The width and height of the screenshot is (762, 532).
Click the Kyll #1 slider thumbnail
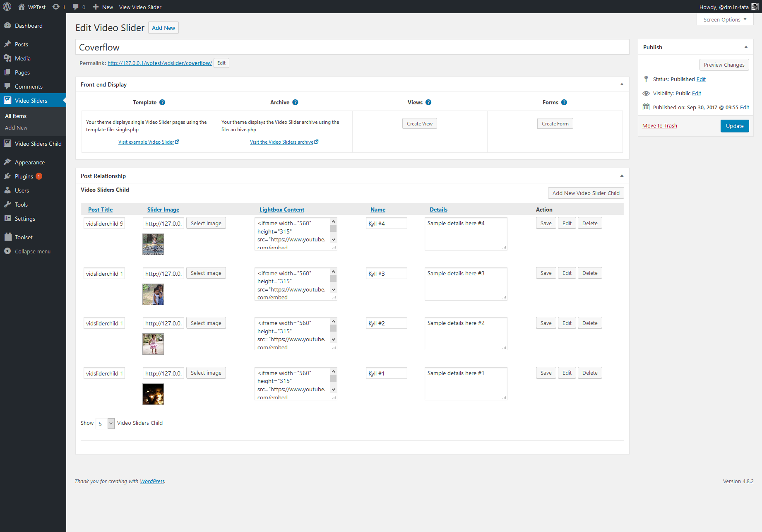pyautogui.click(x=153, y=394)
